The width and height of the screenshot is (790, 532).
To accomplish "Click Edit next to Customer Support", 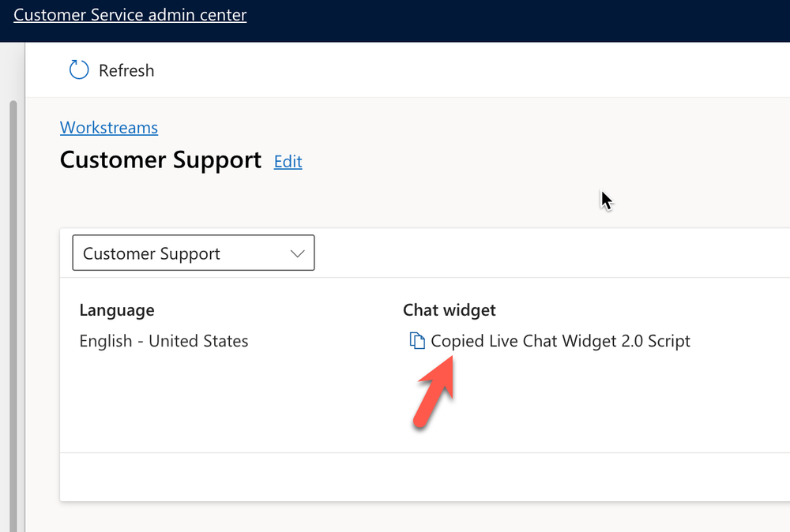I will 288,162.
